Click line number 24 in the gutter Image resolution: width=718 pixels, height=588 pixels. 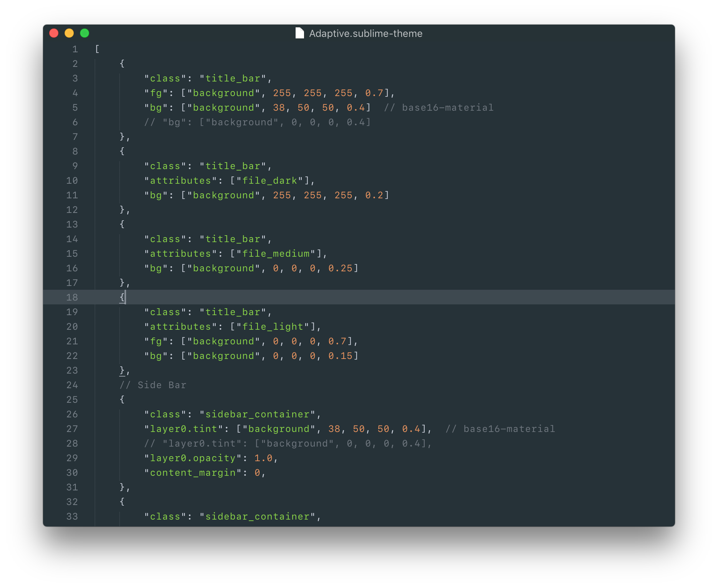point(72,385)
